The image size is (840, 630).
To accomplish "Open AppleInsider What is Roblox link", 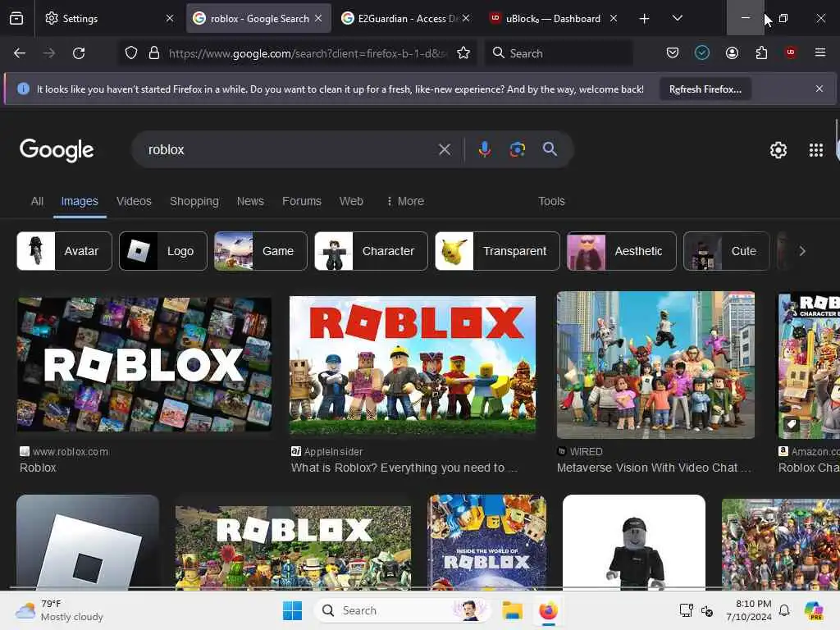I will coord(404,459).
